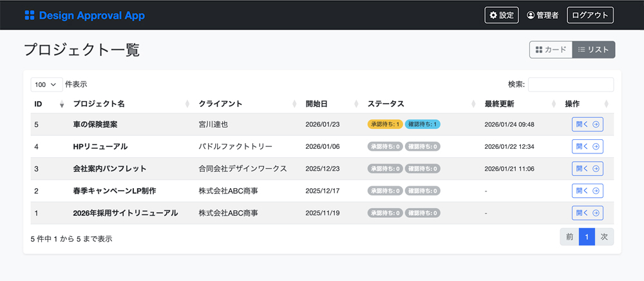Sort by ステータス column header
Screen dimensions: 644x281
point(386,104)
